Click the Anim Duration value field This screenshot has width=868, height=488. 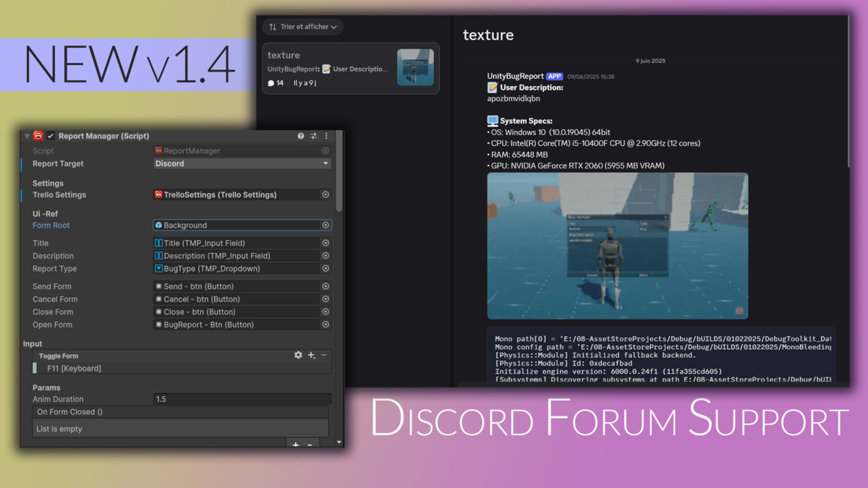tap(242, 399)
